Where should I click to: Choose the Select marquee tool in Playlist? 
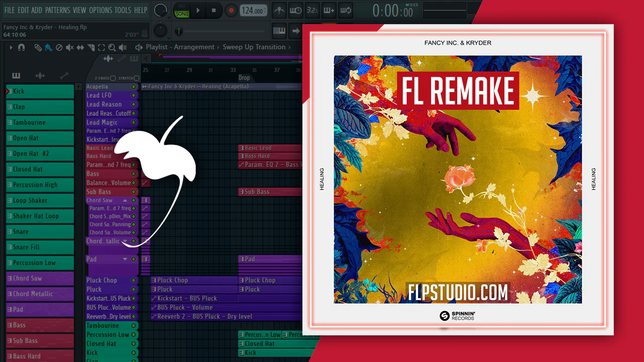click(101, 47)
